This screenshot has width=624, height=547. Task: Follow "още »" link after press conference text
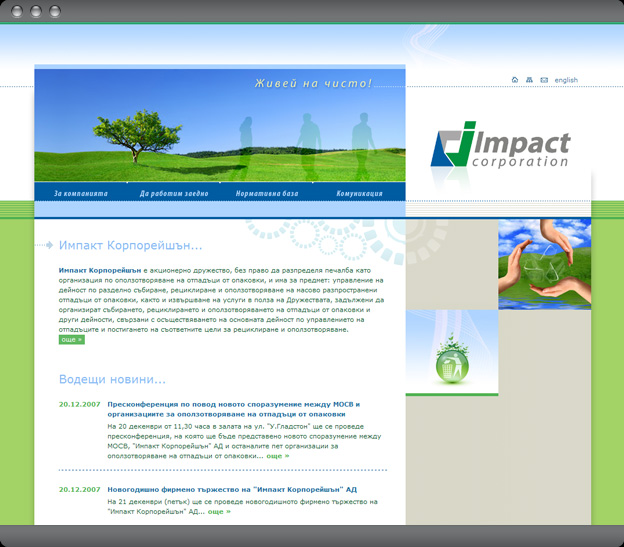[x=278, y=456]
